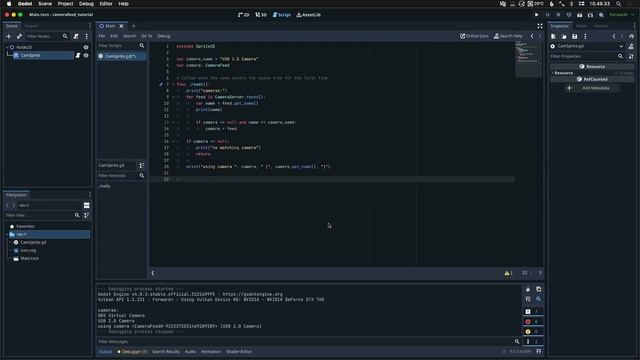Open Scene dock extra options menu

[x=87, y=36]
